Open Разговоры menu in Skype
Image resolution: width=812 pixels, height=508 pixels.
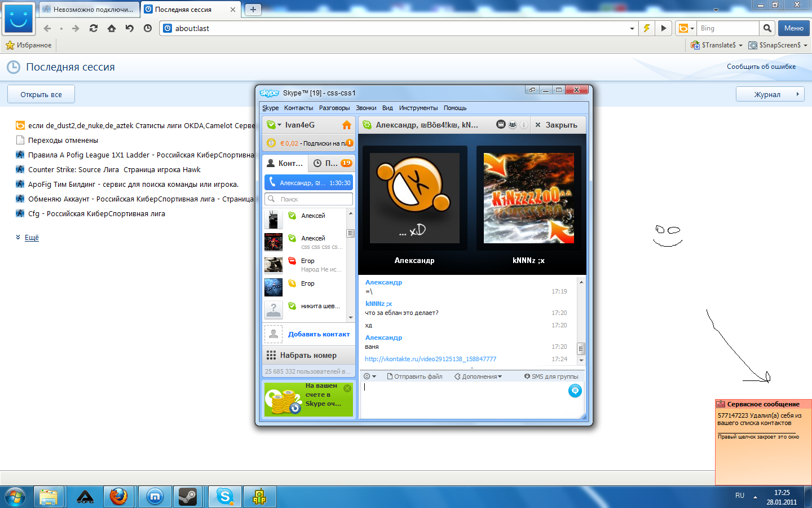pyautogui.click(x=334, y=108)
